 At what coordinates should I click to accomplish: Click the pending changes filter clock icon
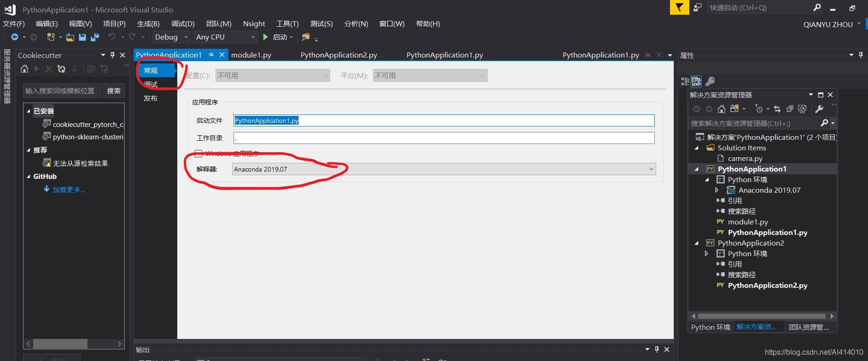pyautogui.click(x=759, y=109)
